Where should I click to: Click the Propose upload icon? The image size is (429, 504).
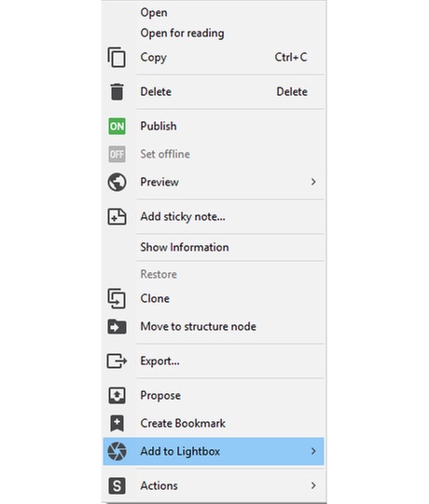tap(117, 395)
